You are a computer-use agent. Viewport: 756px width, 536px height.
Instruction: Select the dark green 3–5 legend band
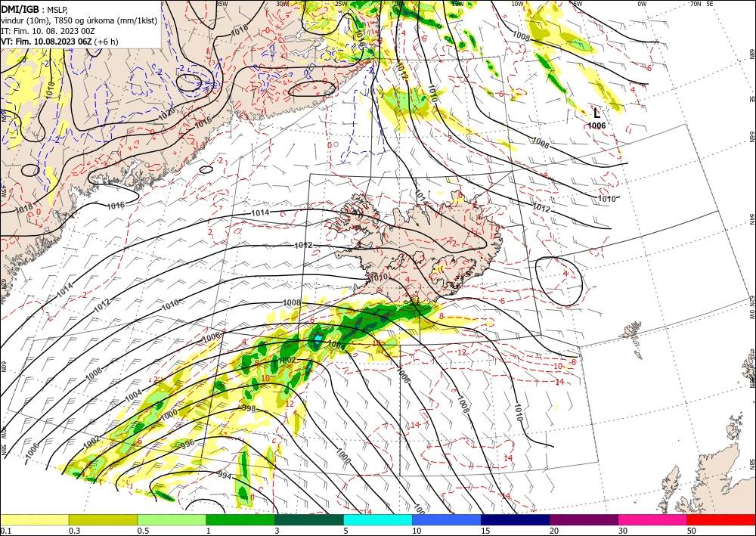[x=309, y=519]
